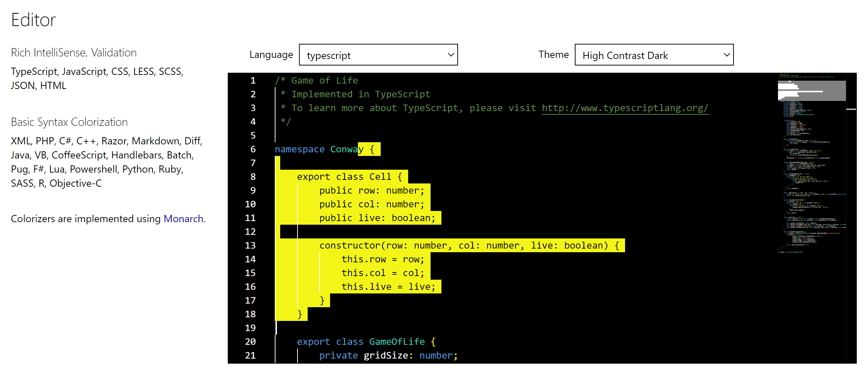Click the 'private' keyword on line 21

(339, 356)
